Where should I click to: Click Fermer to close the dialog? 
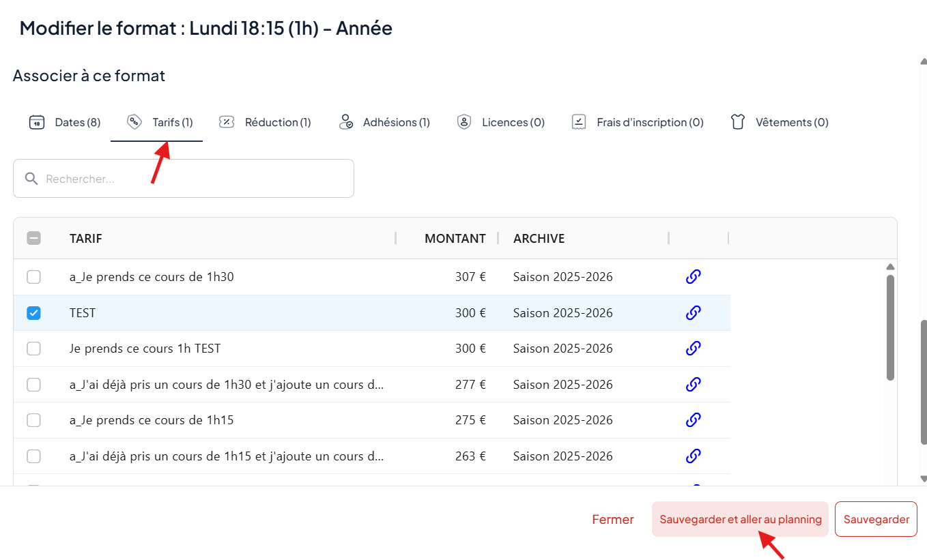[x=613, y=519]
